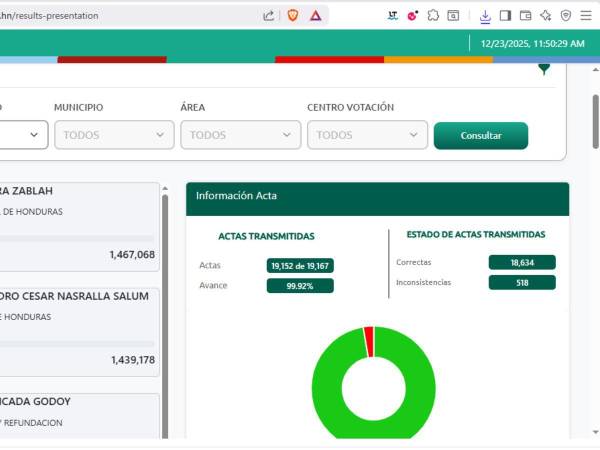600x450 pixels.
Task: Click the page scroll up arrow
Action: (595, 70)
